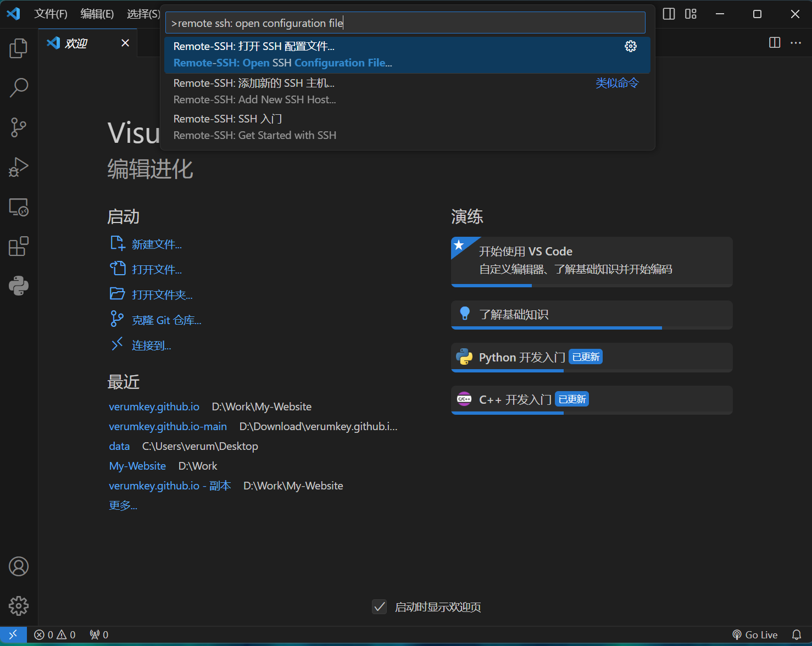
Task: Configure keybinding gear for Open SSH Configuration File
Action: point(631,46)
